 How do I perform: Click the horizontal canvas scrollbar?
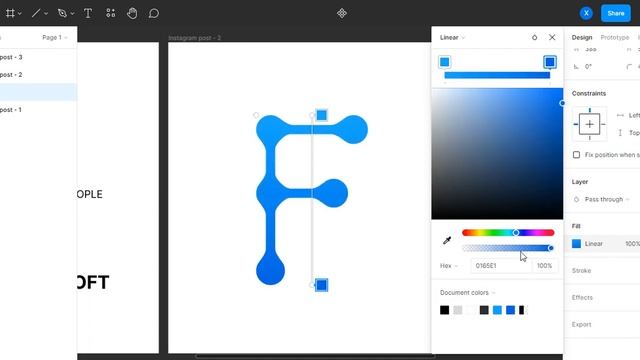[x=314, y=356]
